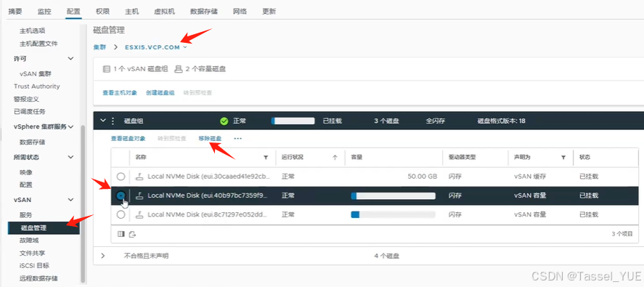Open 服务 under vSAN in the sidebar
The image size is (644, 287).
tap(26, 215)
